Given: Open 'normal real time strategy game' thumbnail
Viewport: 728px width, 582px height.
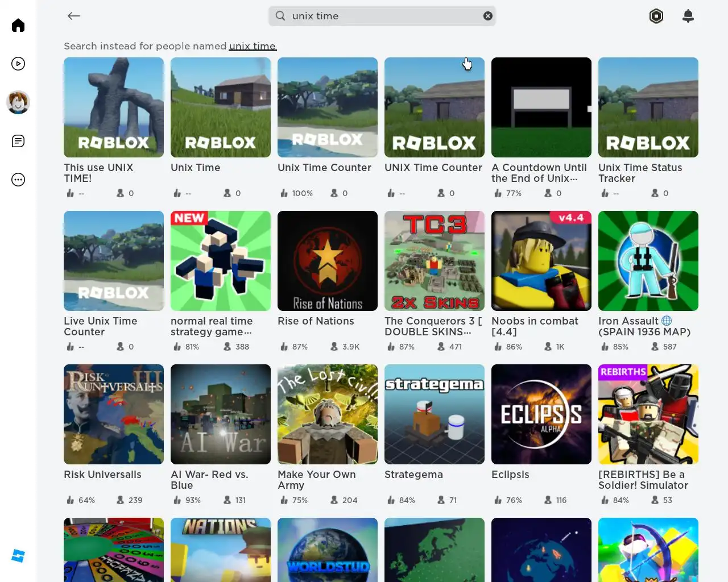Looking at the screenshot, I should point(221,261).
